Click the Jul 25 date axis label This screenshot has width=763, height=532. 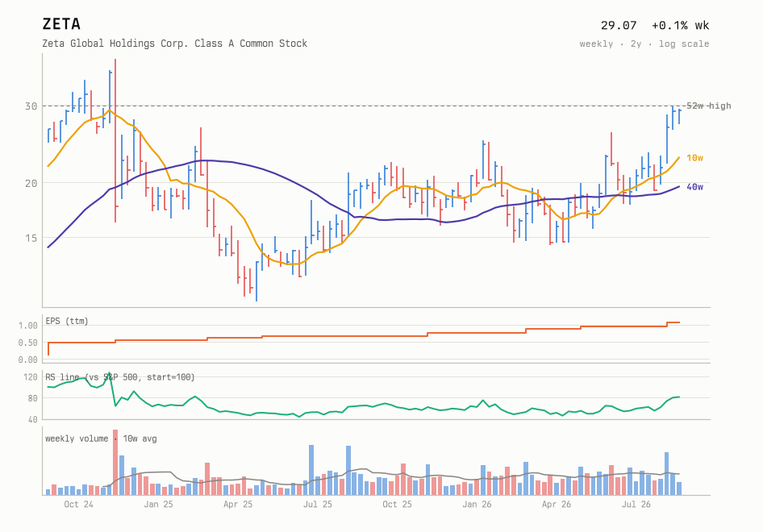point(317,505)
